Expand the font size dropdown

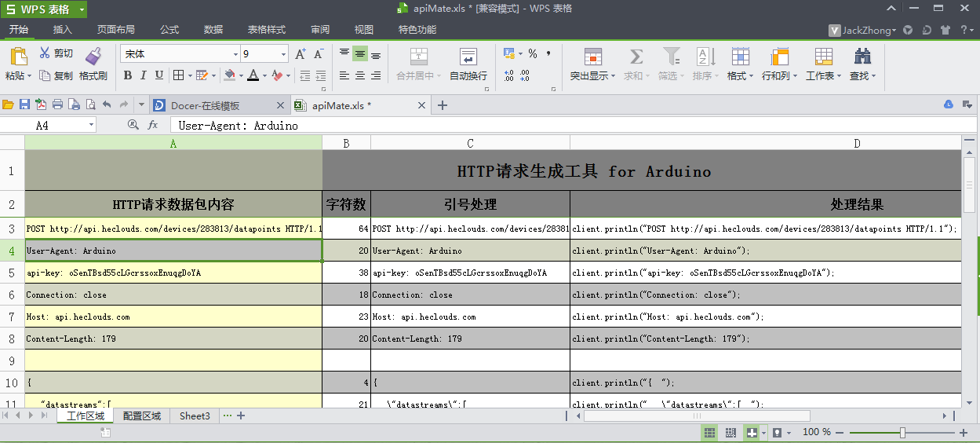(x=283, y=54)
